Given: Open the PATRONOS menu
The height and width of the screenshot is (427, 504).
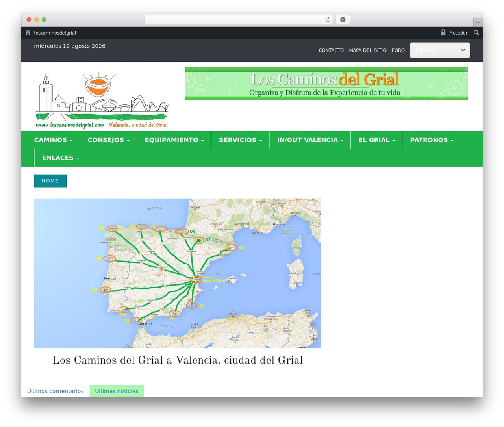Looking at the screenshot, I should [432, 140].
